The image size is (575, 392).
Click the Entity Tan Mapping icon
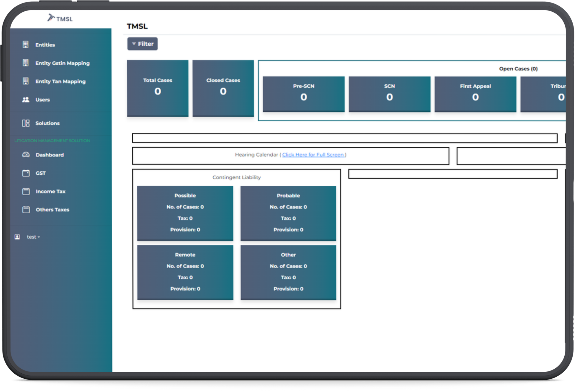pyautogui.click(x=26, y=81)
